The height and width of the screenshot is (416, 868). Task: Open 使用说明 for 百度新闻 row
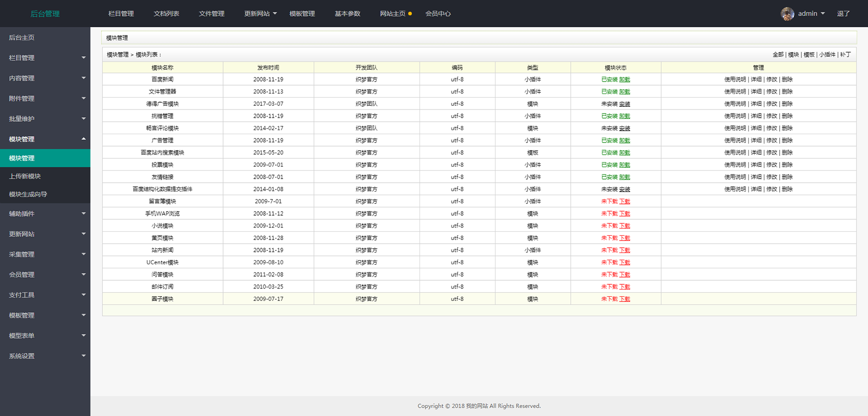(735, 79)
